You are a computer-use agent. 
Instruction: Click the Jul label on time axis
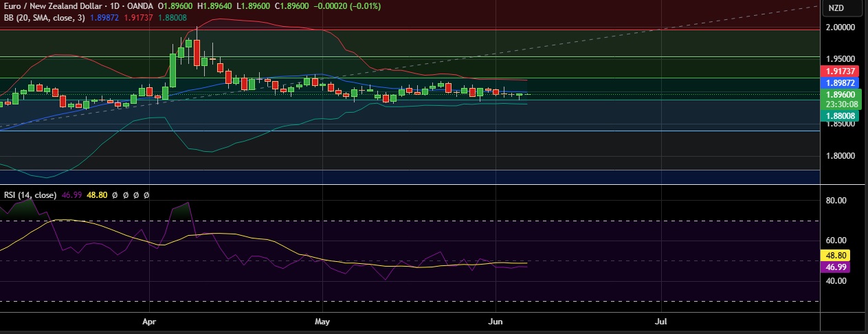point(661,321)
